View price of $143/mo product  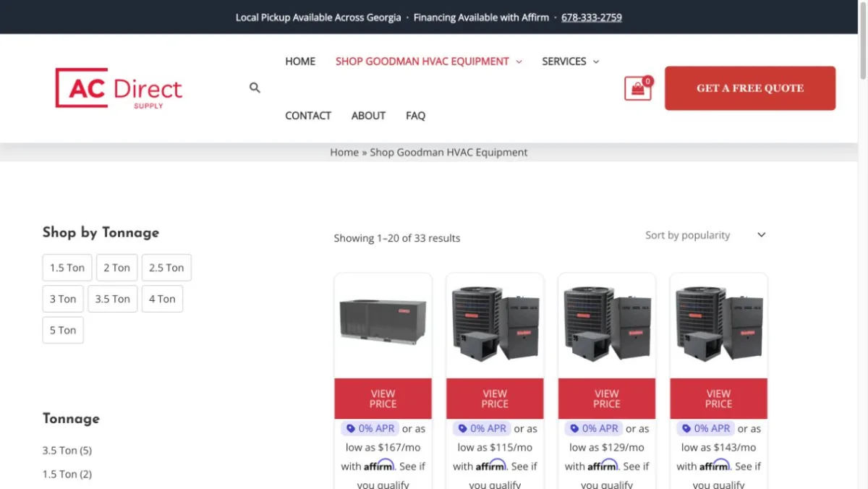719,399
